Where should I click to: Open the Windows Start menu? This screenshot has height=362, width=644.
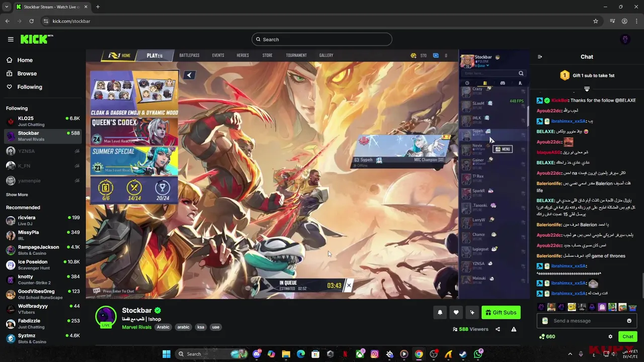coord(167,354)
